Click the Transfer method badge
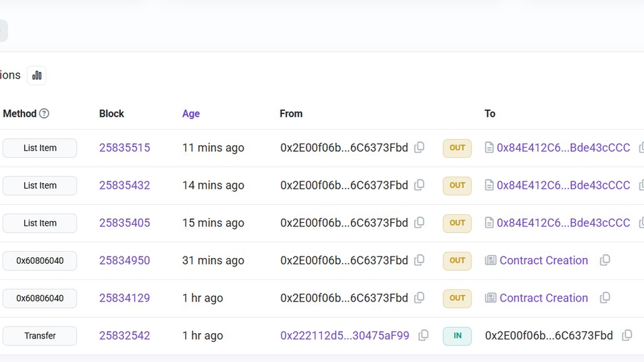644x362 pixels. pos(40,336)
